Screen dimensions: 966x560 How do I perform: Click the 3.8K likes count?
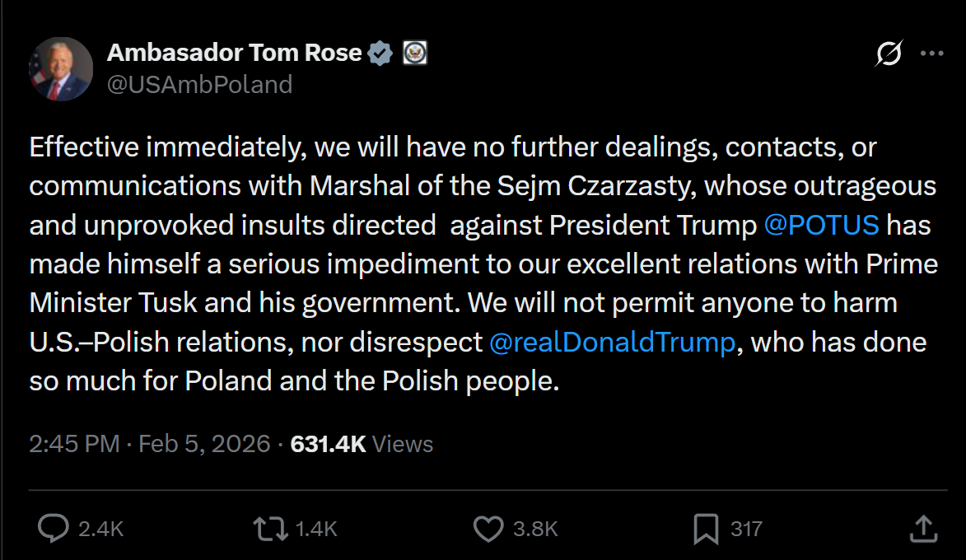[535, 529]
